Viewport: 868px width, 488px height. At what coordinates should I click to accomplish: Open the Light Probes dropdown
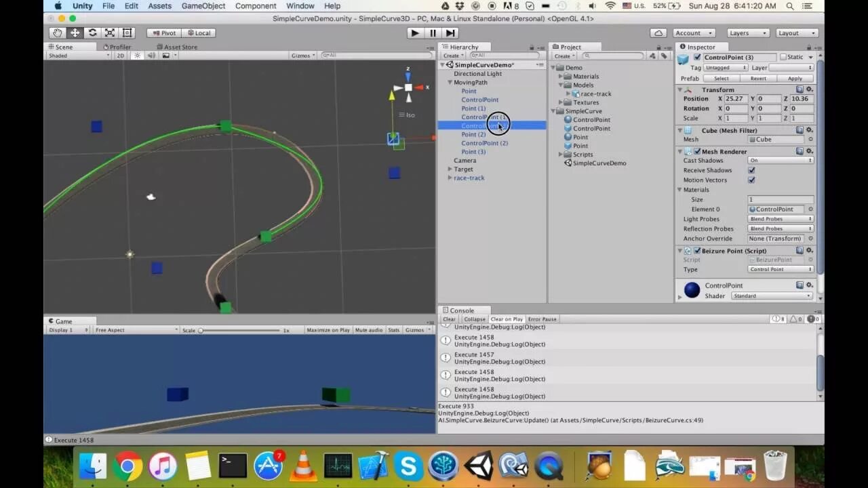pos(781,219)
